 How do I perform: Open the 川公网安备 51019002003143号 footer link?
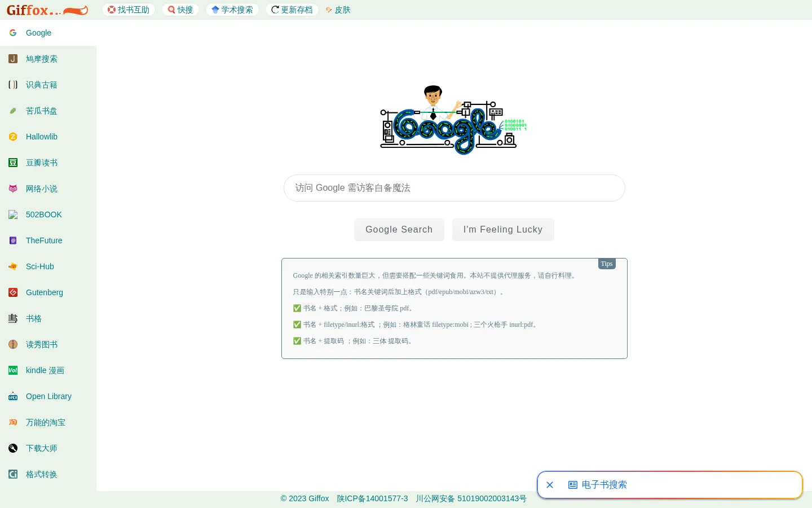tap(471, 498)
